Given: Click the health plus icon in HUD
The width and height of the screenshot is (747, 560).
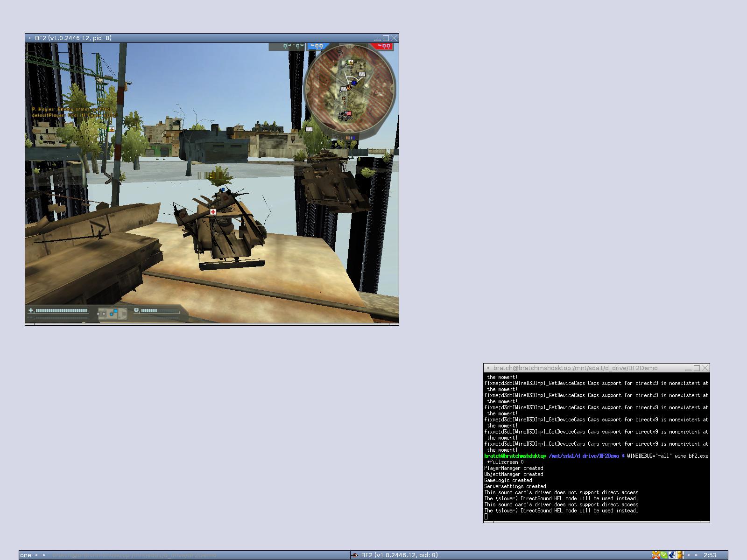Looking at the screenshot, I should [x=31, y=310].
